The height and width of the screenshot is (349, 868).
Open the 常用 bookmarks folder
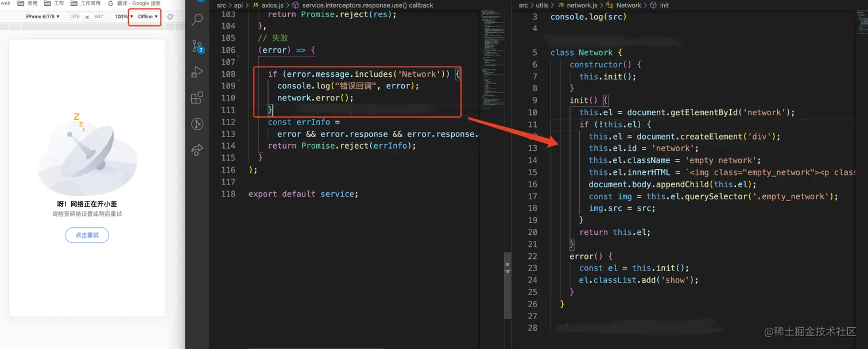coord(28,3)
